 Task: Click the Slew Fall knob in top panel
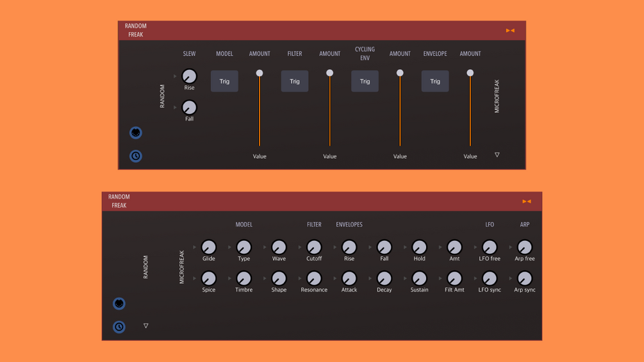pos(189,108)
